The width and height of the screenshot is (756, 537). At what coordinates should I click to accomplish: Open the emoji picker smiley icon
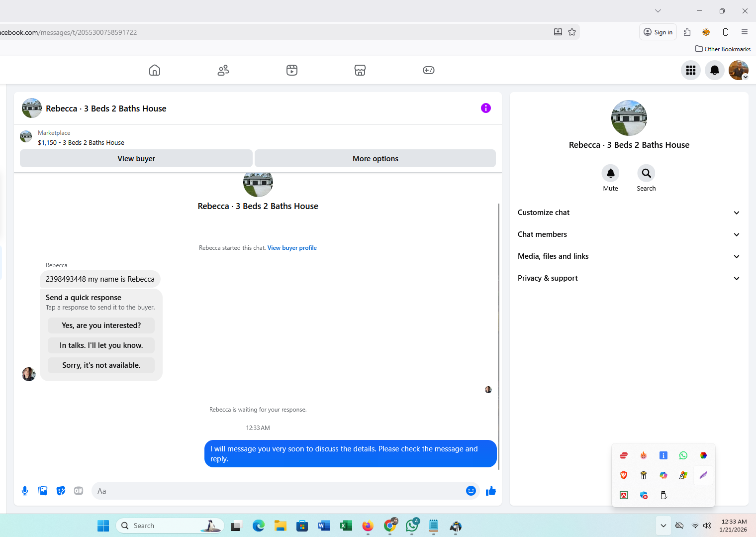(x=471, y=491)
